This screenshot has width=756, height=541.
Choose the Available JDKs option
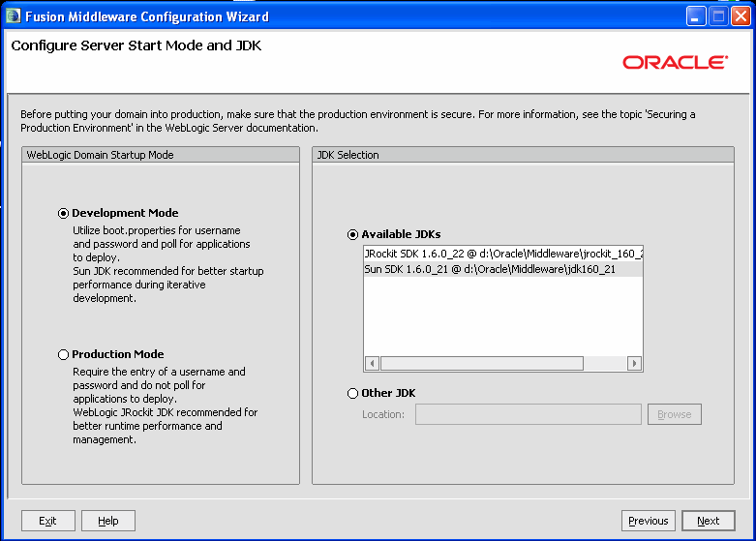[353, 234]
